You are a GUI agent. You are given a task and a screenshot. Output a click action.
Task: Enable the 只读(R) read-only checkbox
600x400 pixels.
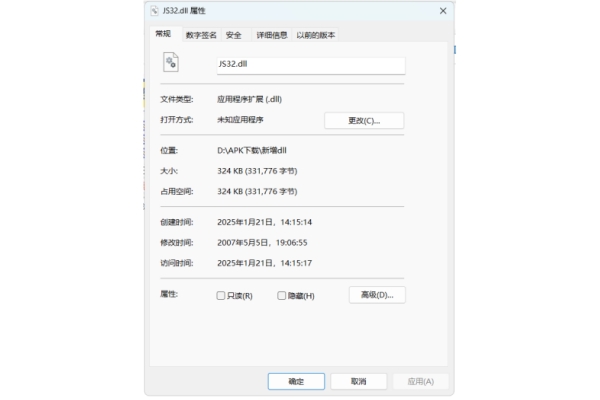pos(221,296)
